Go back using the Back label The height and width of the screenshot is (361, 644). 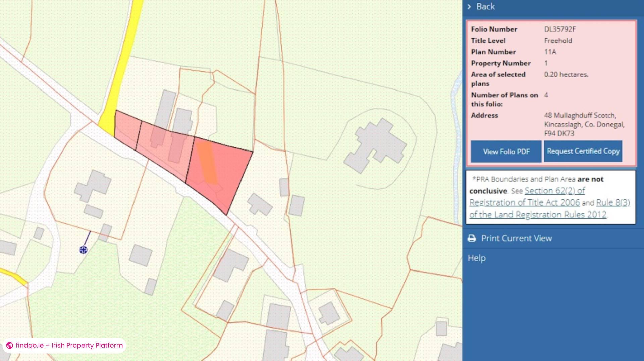pos(485,7)
